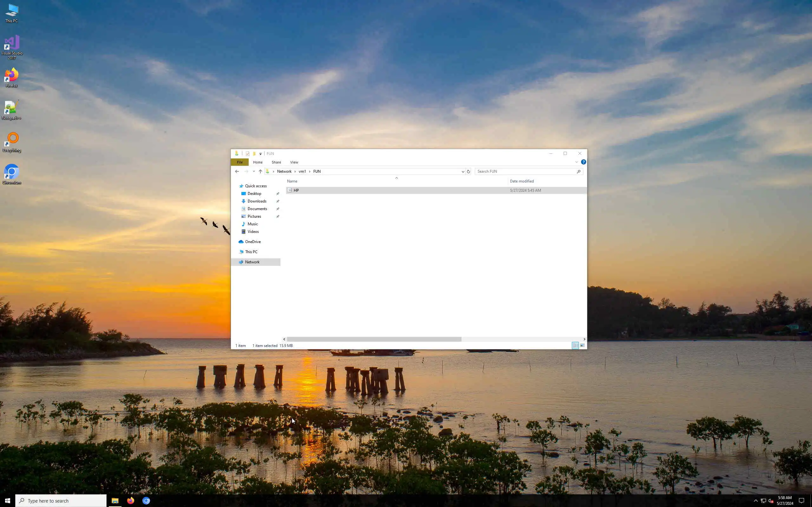Switch to Large icons view layout
The width and height of the screenshot is (812, 507).
click(582, 345)
